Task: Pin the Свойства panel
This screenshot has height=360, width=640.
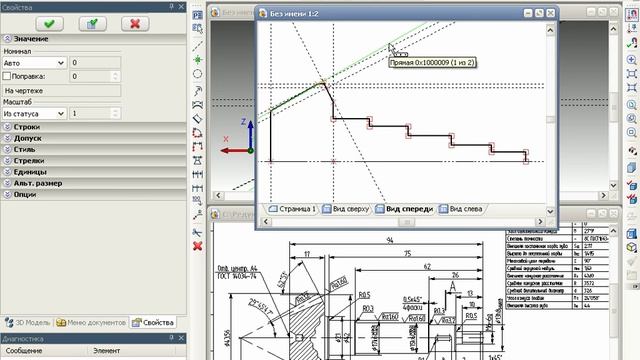Action: (172, 7)
